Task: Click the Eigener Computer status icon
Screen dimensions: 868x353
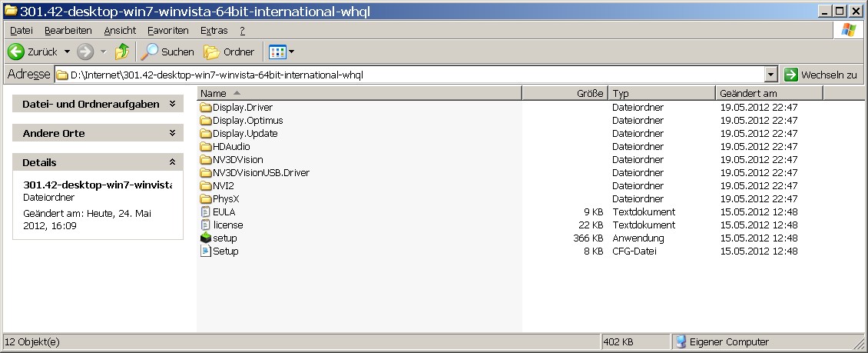Action: (x=681, y=342)
